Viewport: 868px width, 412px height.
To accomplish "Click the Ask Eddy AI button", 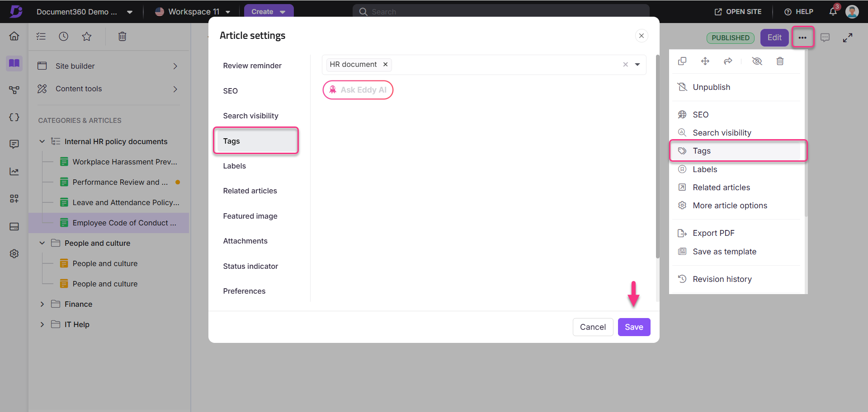I will [x=358, y=90].
